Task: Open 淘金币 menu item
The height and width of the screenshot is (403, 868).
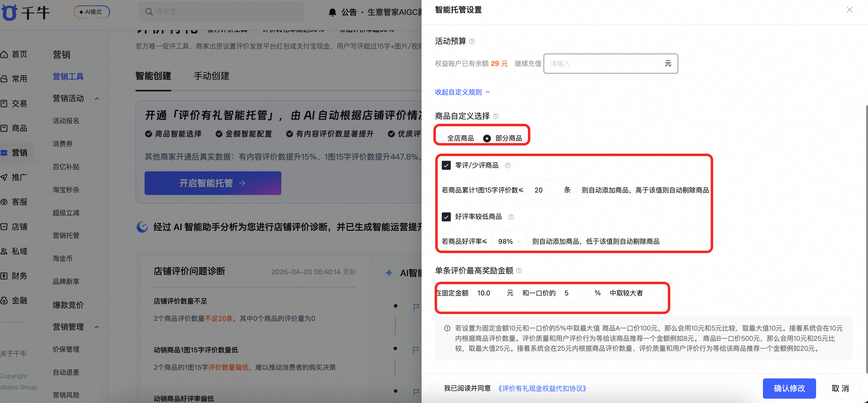Action: coord(62,258)
